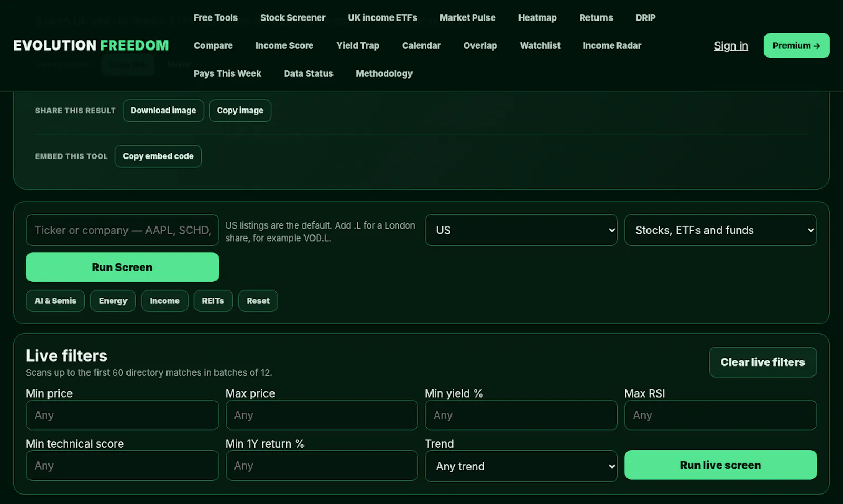Open Market Pulse page
This screenshot has width=843, height=504.
467,18
